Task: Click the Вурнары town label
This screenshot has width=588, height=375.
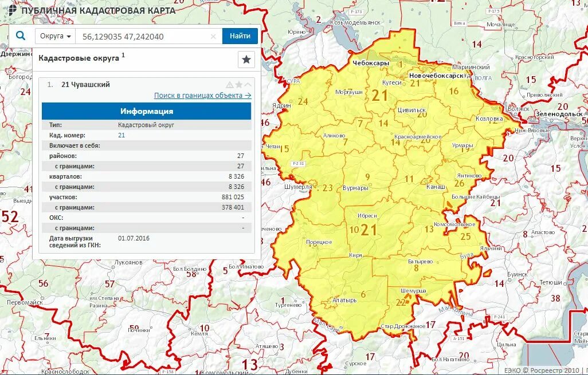Action: pyautogui.click(x=355, y=188)
